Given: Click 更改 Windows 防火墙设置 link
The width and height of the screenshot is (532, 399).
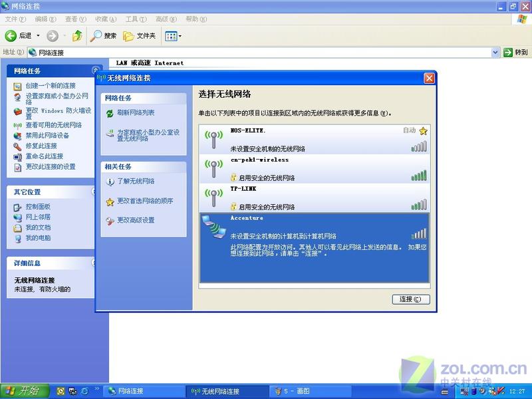Looking at the screenshot, I should [59, 113].
